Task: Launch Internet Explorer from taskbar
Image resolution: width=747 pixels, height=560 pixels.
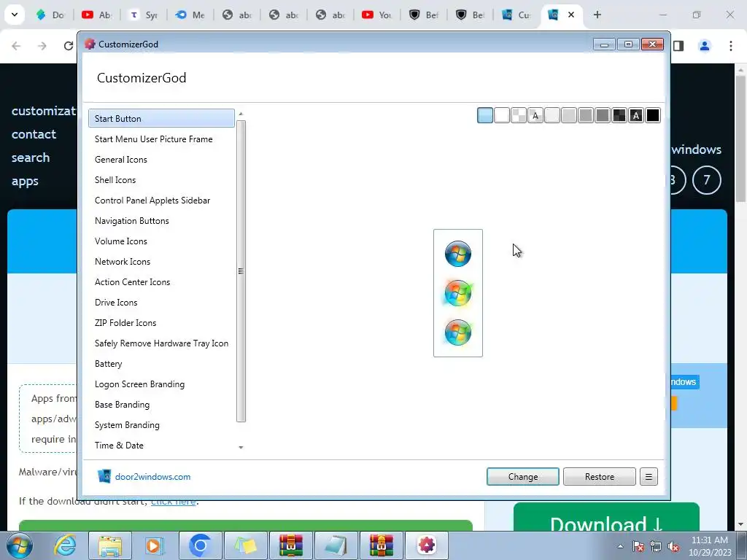Action: [x=65, y=545]
